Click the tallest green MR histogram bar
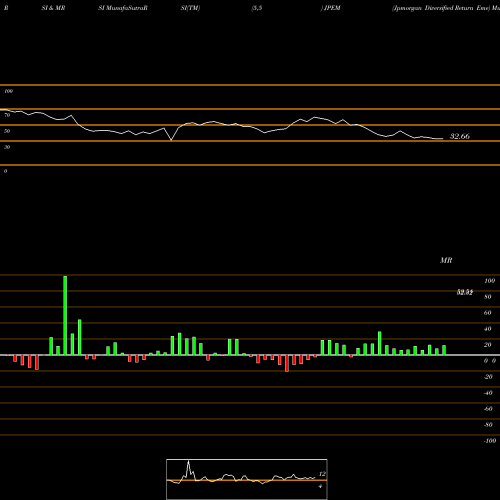 pos(65,315)
